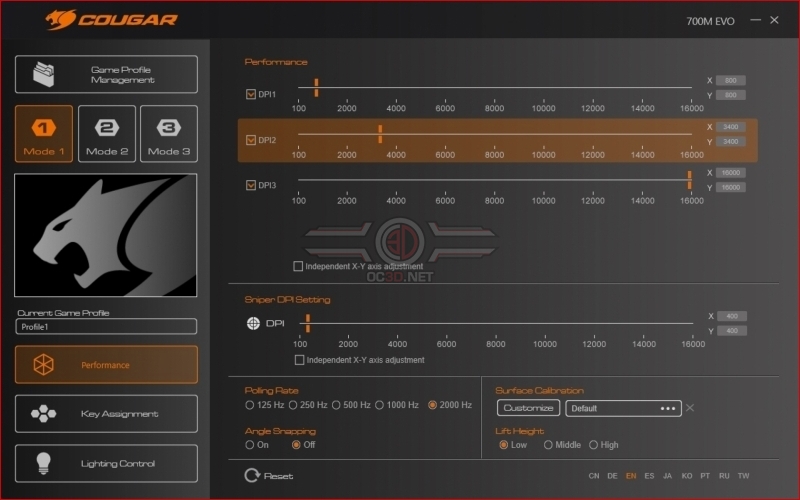Switch language to PT
800x500 pixels.
click(705, 476)
